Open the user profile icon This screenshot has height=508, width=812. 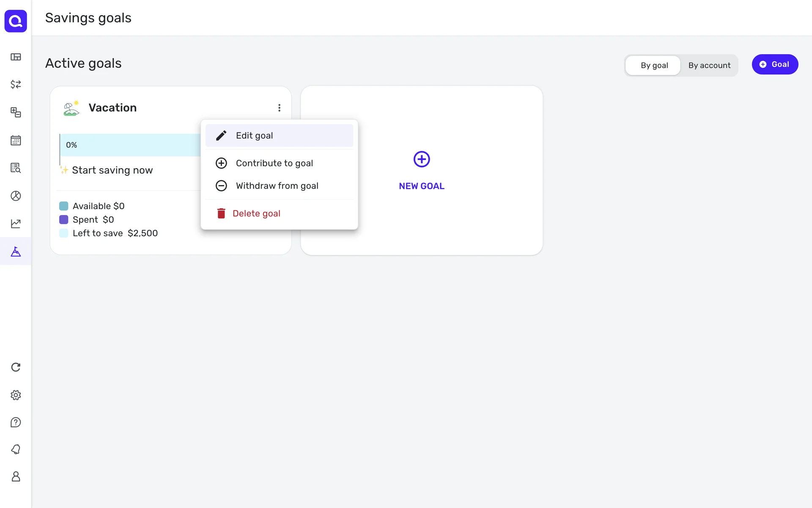coord(16,477)
